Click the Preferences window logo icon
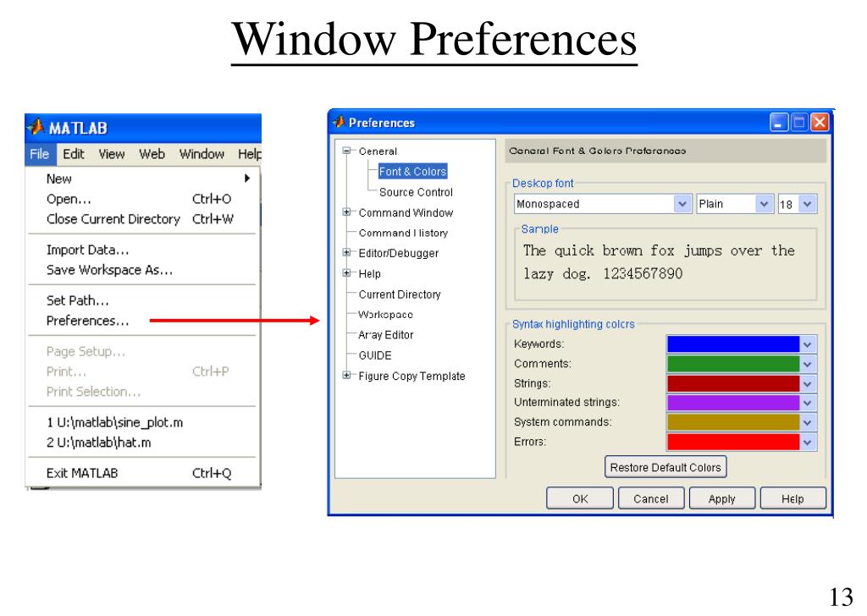 (339, 122)
